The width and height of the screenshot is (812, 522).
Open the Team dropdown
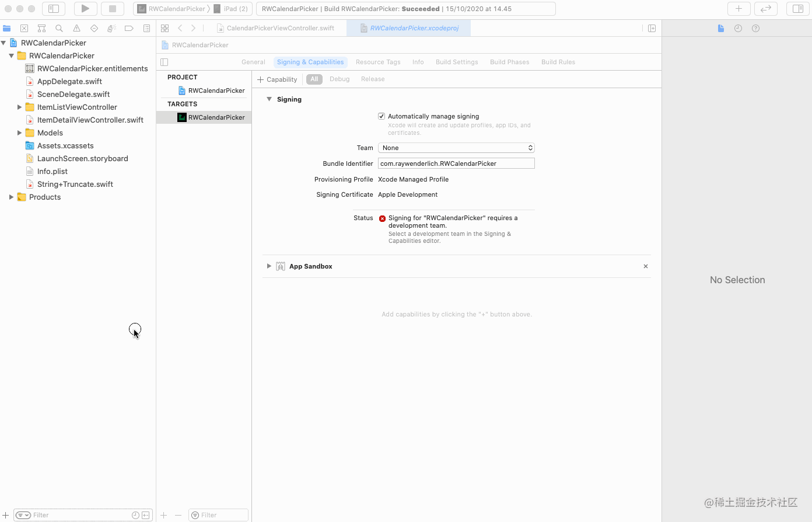(456, 148)
